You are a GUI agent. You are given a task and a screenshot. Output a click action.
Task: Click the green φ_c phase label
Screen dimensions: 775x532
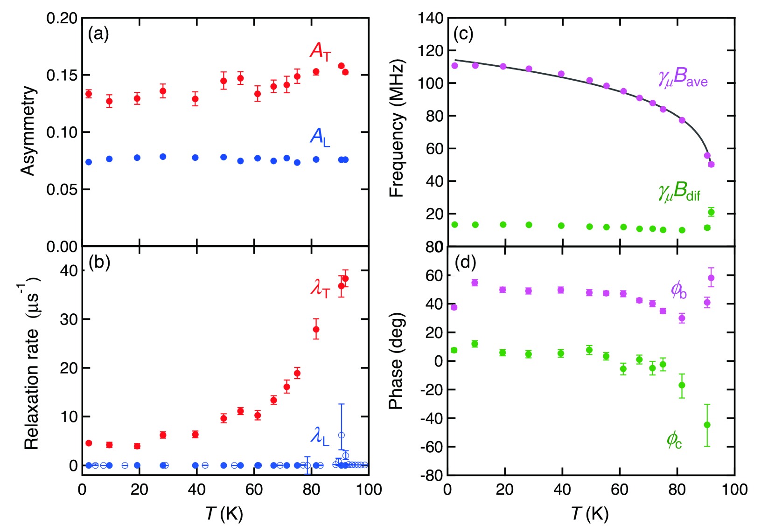point(674,439)
